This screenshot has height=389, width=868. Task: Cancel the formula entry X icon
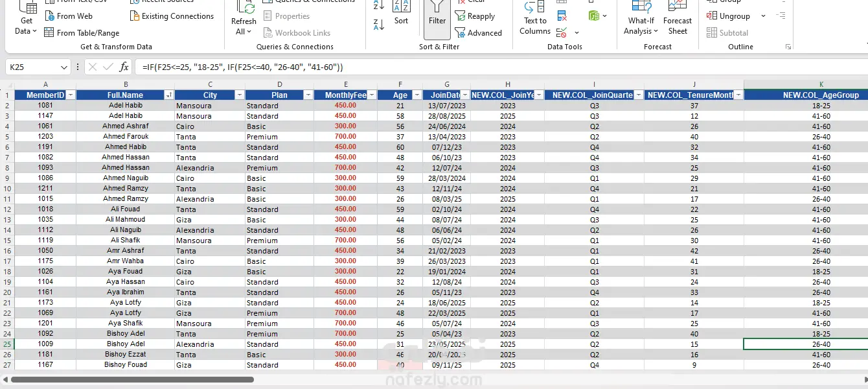92,67
